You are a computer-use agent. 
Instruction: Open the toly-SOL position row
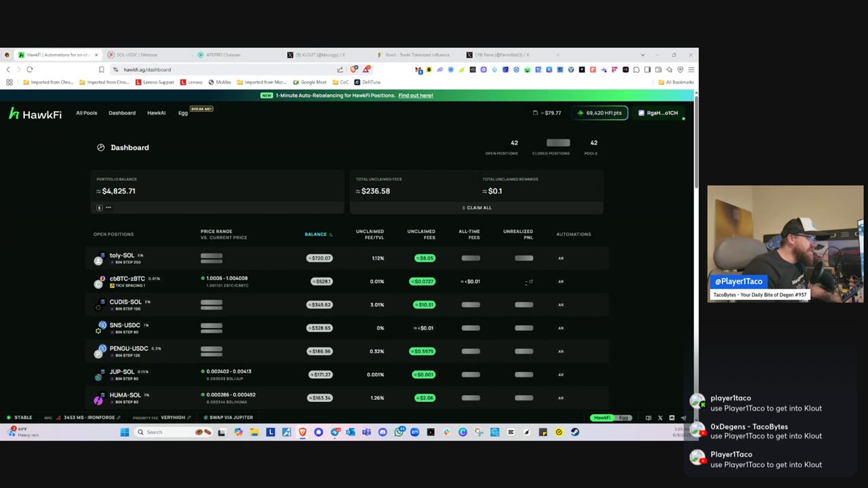[348, 258]
